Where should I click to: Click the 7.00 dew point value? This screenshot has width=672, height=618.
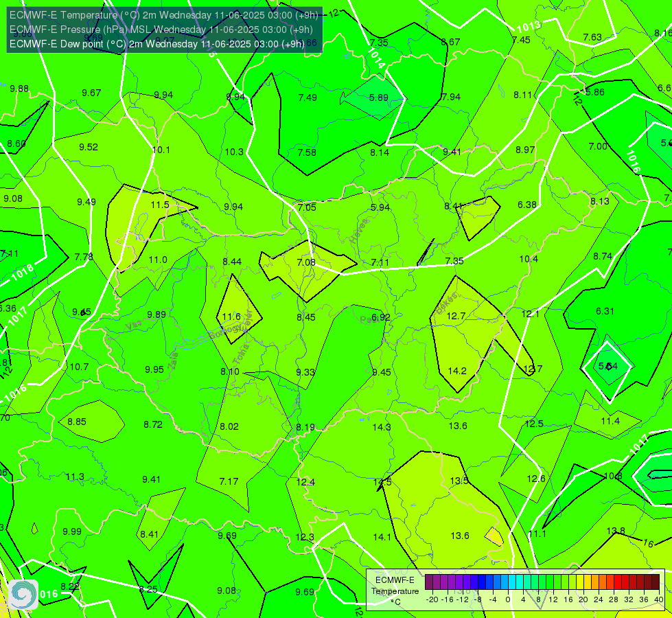coord(598,146)
